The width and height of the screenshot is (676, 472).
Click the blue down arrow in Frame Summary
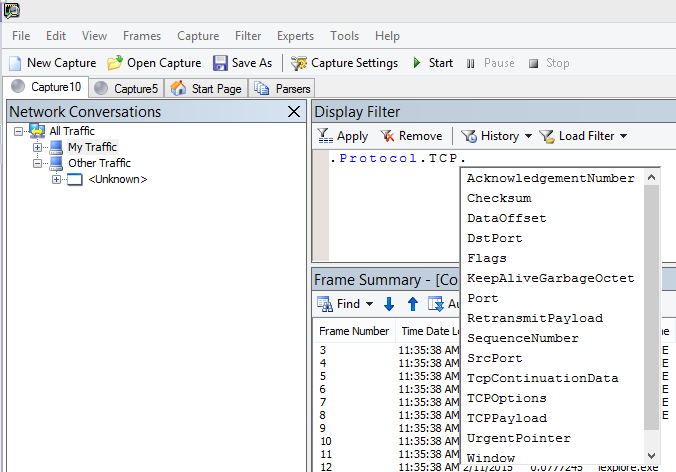(389, 304)
